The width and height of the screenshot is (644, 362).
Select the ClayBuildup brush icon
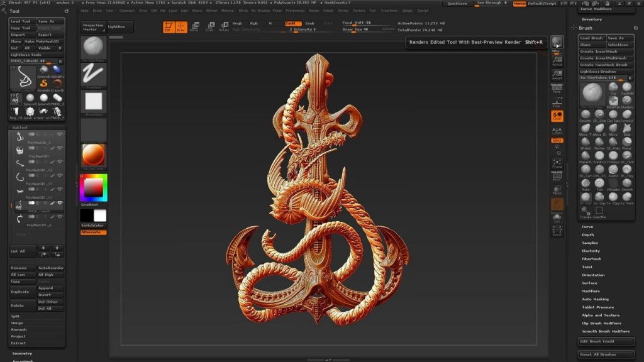pos(627,88)
